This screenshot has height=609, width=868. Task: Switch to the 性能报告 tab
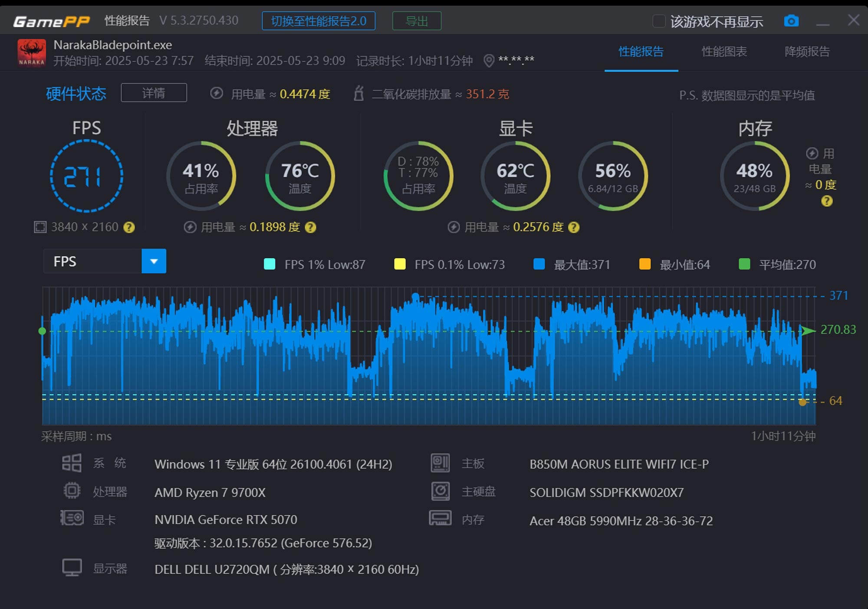click(641, 52)
